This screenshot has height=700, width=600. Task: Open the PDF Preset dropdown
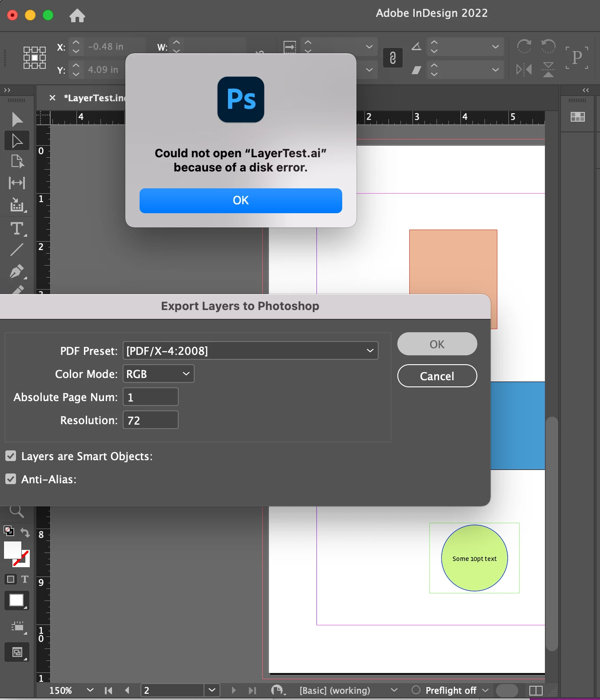coord(250,350)
